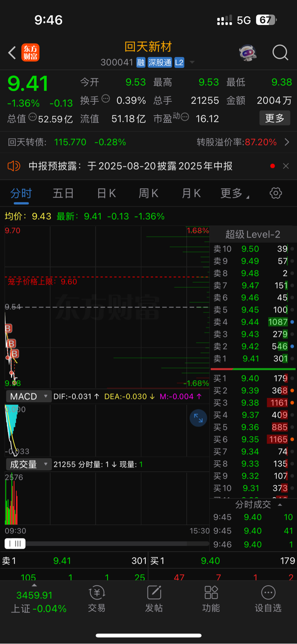Tap the orange 东方财富 logo icon
Image resolution: width=297 pixels, height=644 pixels.
[x=31, y=53]
